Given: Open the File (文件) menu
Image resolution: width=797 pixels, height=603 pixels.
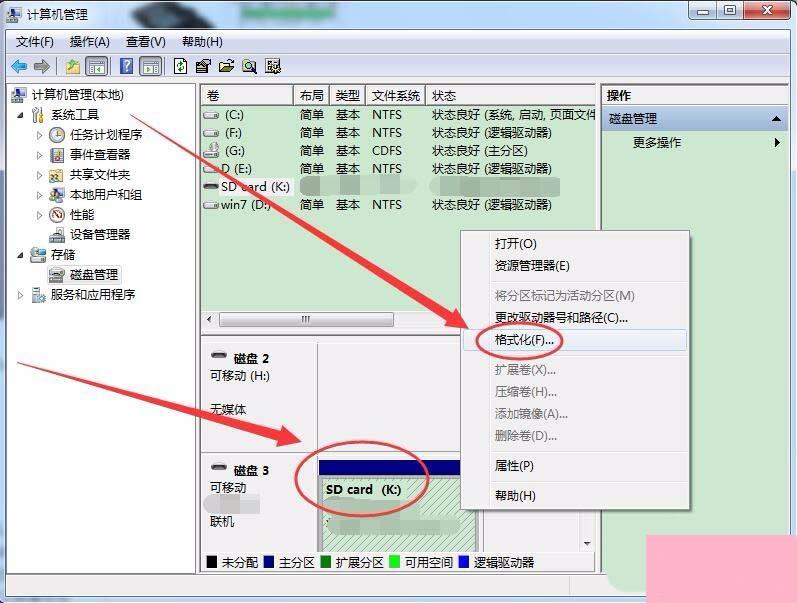Looking at the screenshot, I should click(x=35, y=42).
